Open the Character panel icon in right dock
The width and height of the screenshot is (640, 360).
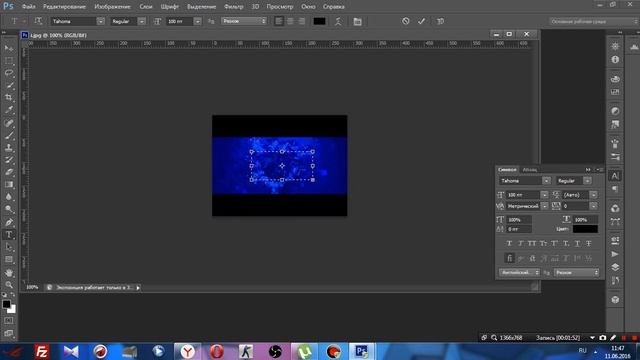[x=615, y=176]
